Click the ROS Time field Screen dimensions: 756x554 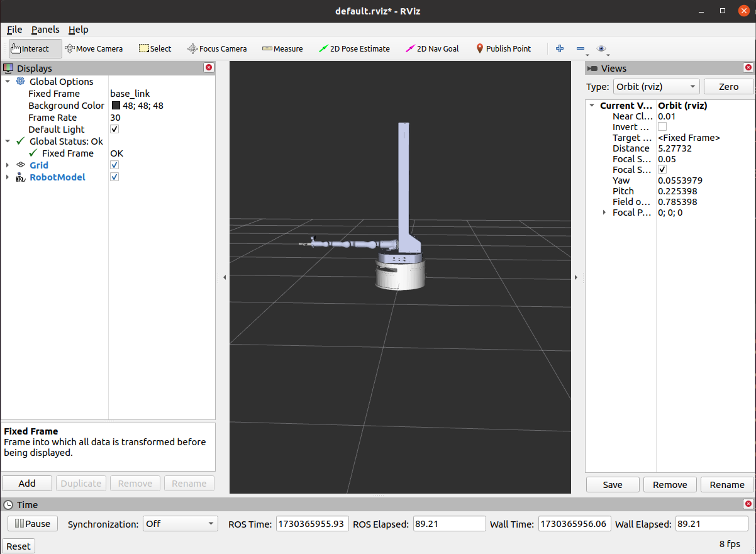[312, 524]
